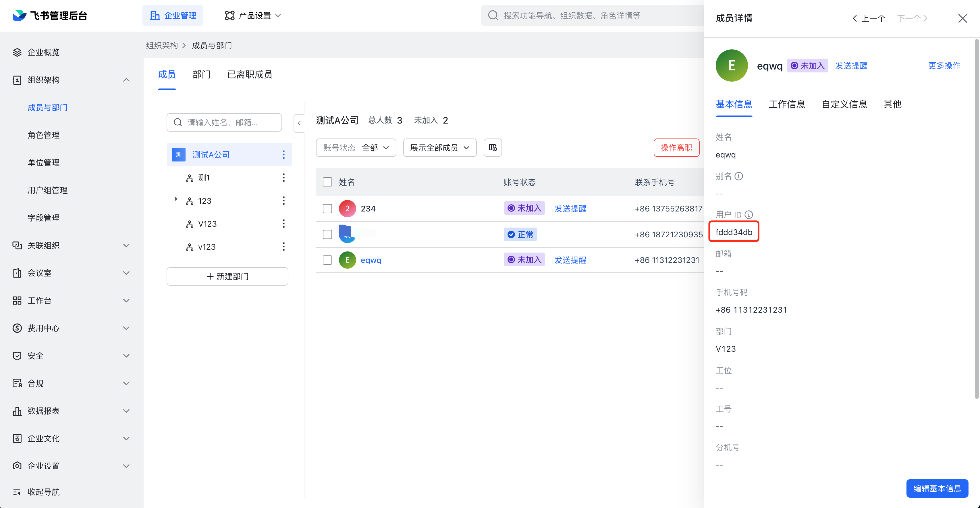Click the 企业概览 sidebar icon
The width and height of the screenshot is (980, 508).
click(x=17, y=52)
